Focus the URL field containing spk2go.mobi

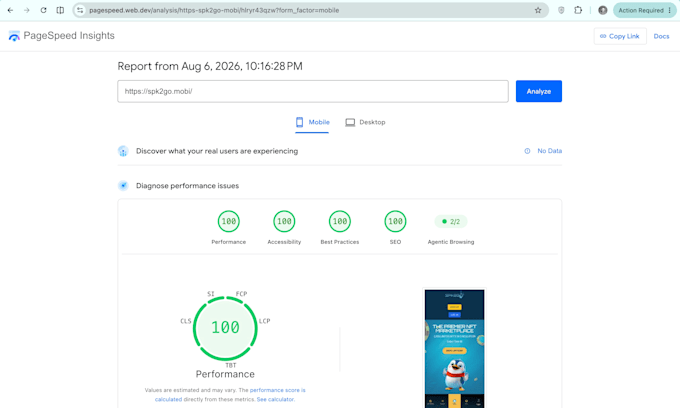pyautogui.click(x=313, y=91)
